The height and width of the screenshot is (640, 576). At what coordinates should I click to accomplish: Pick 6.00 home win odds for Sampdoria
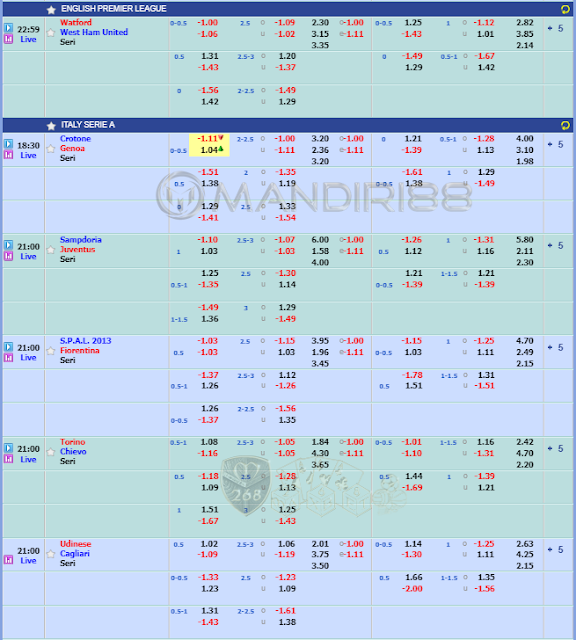[320, 240]
